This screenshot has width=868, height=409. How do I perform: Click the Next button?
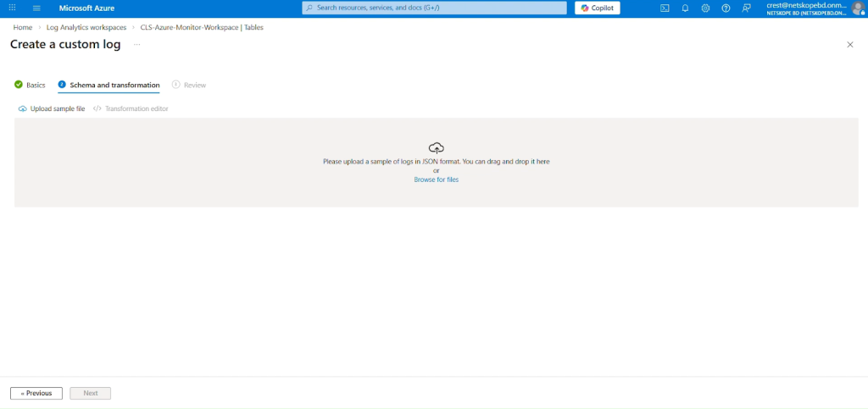pos(90,393)
